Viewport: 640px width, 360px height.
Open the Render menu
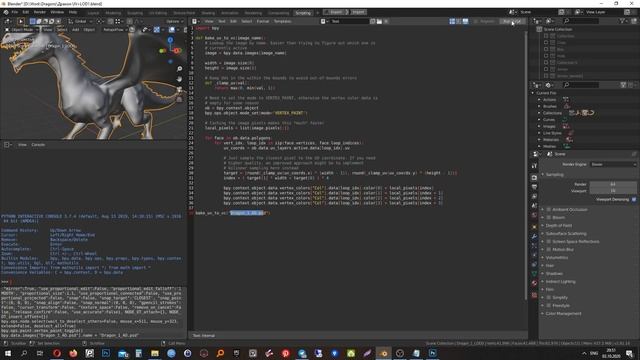click(x=40, y=12)
